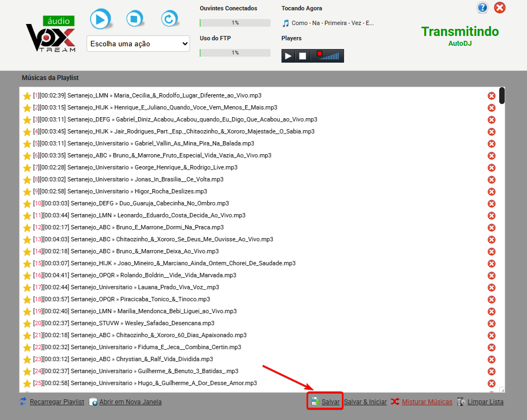Adjust the Players volume bars

pyautogui.click(x=329, y=56)
